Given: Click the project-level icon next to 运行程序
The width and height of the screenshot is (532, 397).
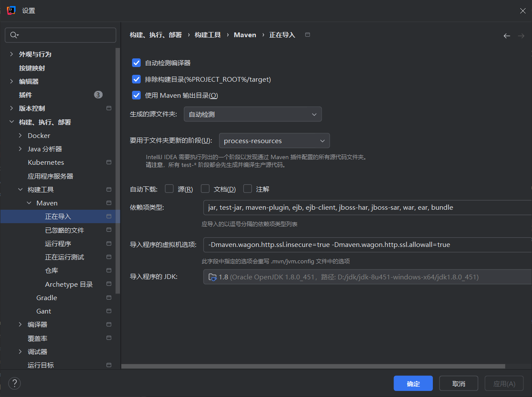Looking at the screenshot, I should click(x=109, y=243).
